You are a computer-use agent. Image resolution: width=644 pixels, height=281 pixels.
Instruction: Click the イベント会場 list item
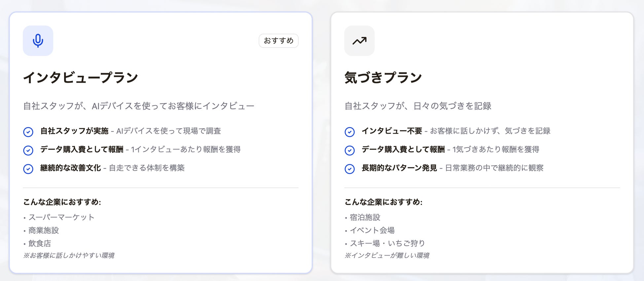[x=372, y=230]
